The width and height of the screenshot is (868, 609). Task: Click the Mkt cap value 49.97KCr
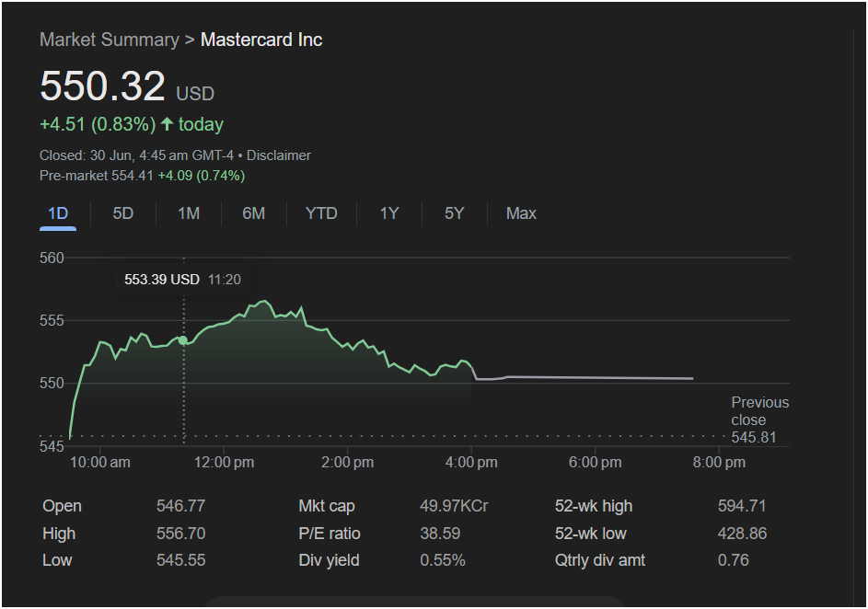454,506
